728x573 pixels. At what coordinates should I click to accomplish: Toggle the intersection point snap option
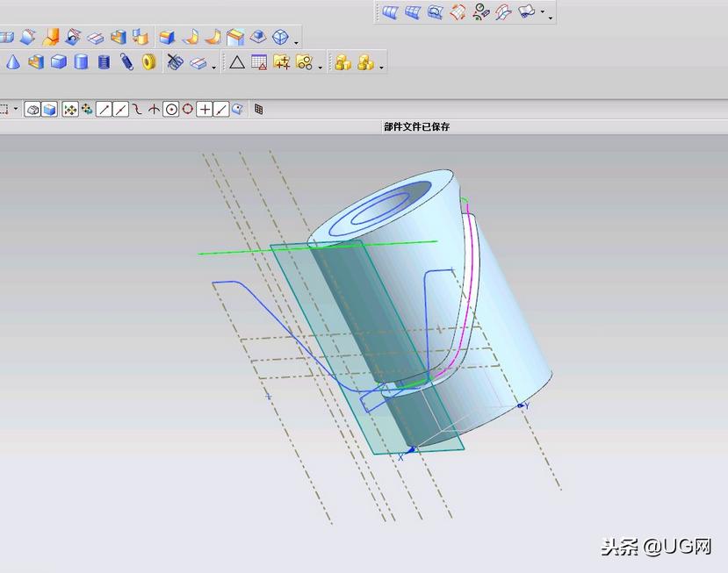coord(153,109)
